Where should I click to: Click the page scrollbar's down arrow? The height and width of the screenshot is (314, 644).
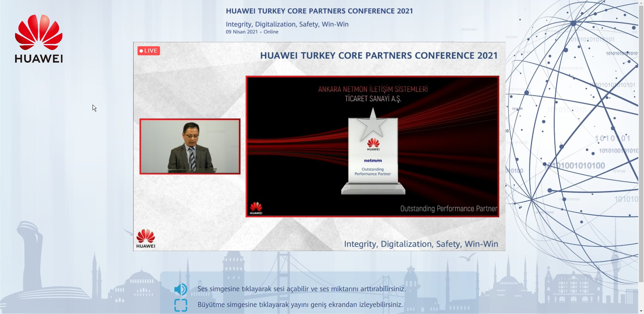pos(641,311)
